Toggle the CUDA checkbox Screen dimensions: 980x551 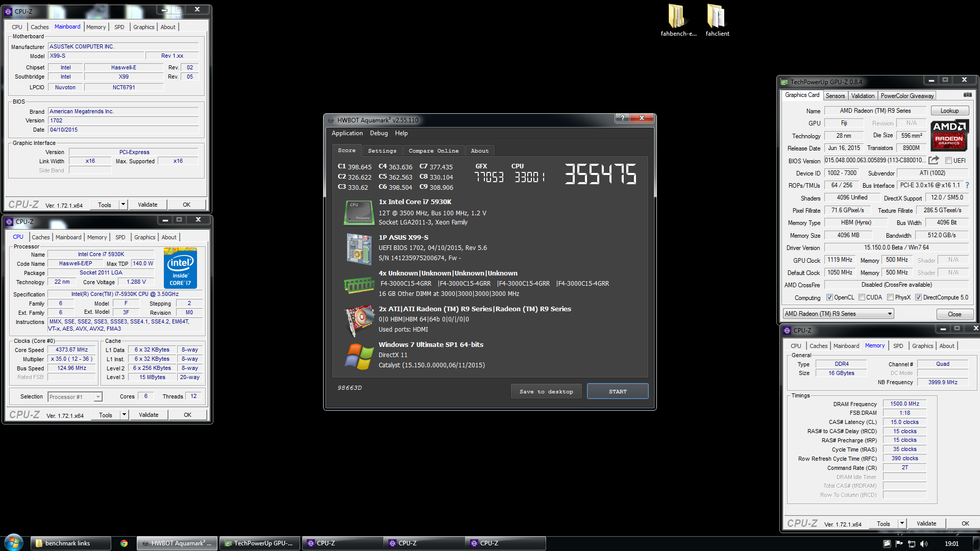[862, 297]
